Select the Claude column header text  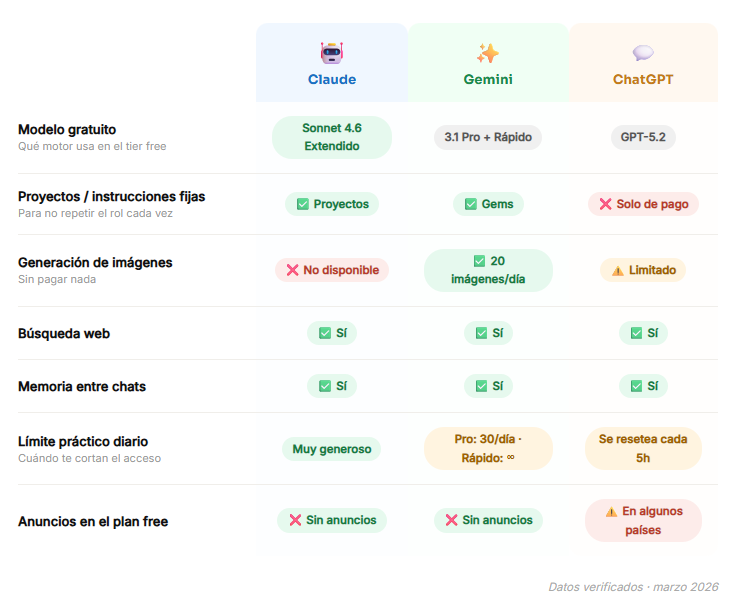(x=332, y=79)
